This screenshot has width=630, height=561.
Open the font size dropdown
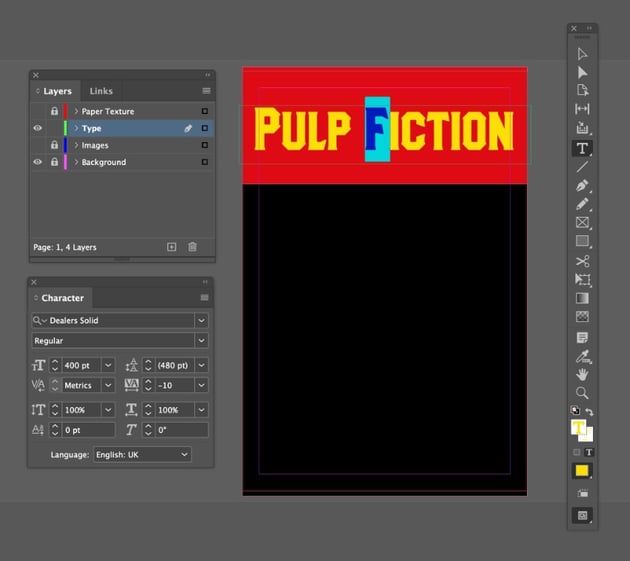(108, 365)
